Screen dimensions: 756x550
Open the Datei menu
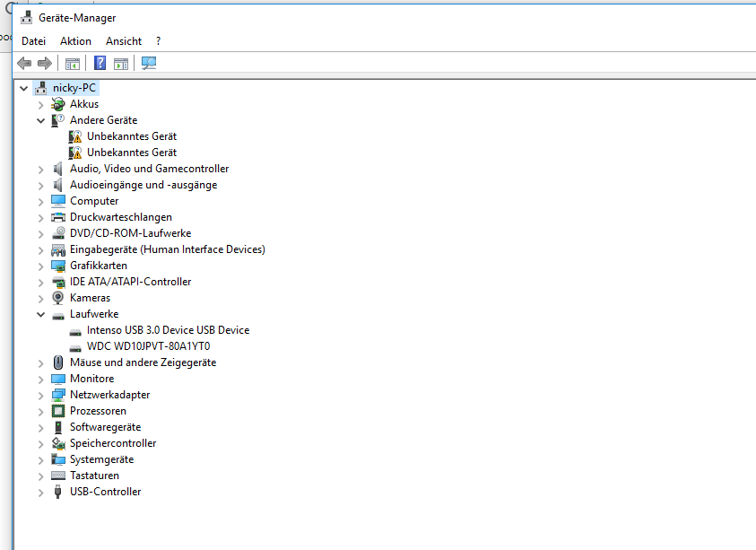pyautogui.click(x=34, y=41)
